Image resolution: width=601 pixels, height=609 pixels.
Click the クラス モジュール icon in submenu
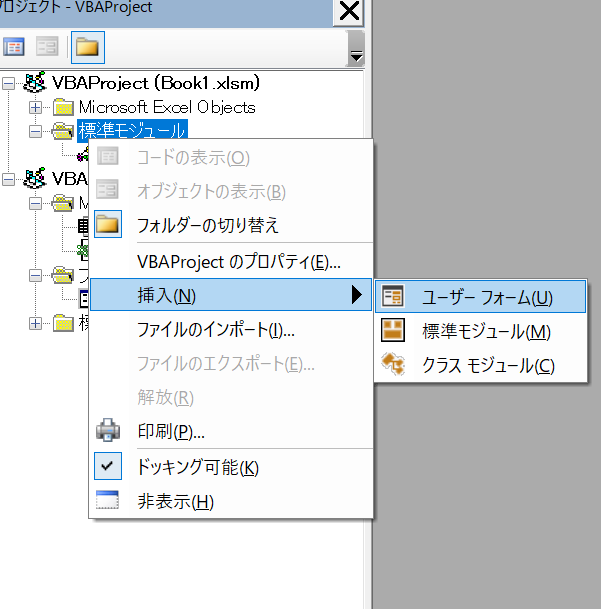(393, 365)
